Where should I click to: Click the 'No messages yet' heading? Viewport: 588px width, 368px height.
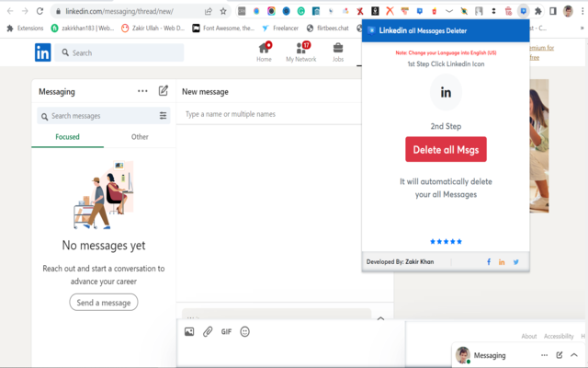coord(104,246)
